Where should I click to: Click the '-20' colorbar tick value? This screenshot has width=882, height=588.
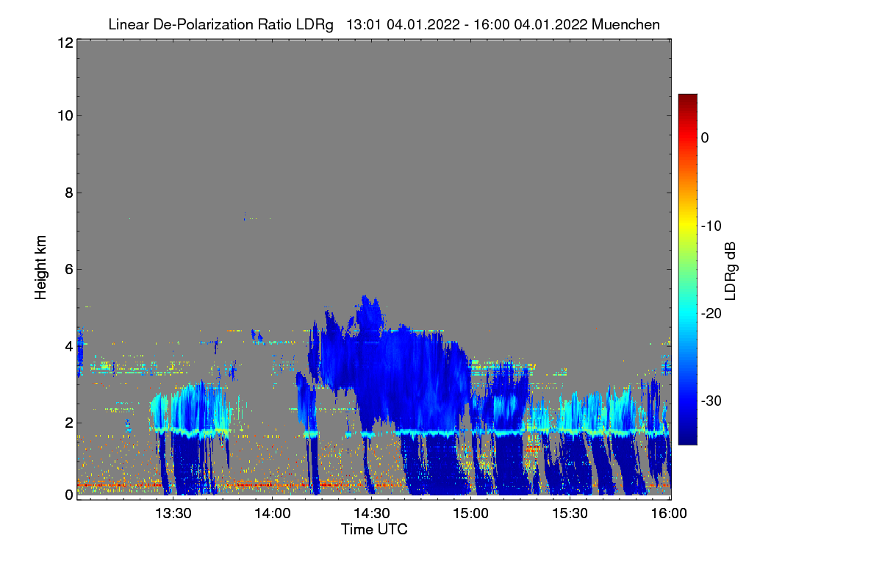tap(713, 313)
